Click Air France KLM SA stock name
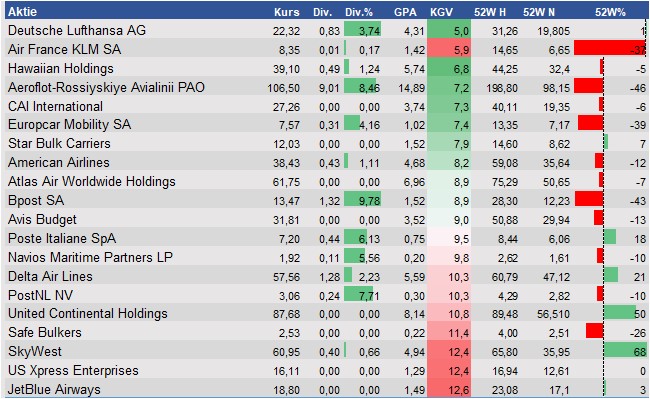This screenshot has height=399, width=650. click(x=64, y=49)
